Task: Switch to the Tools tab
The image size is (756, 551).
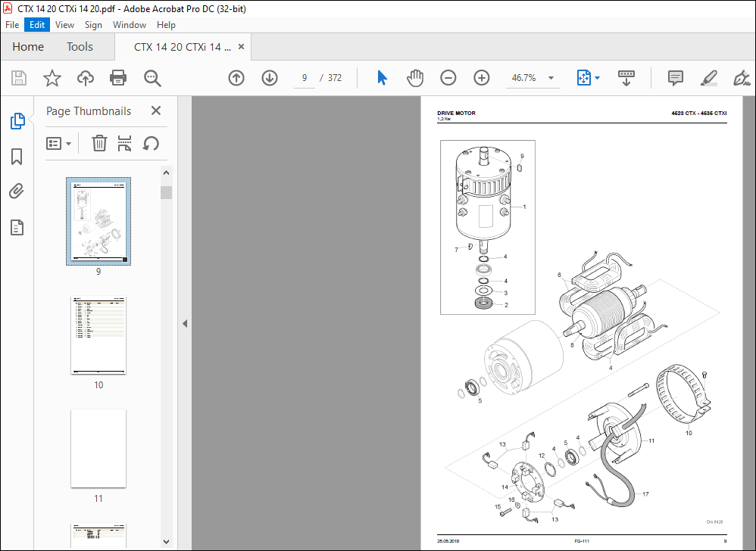Action: point(80,47)
